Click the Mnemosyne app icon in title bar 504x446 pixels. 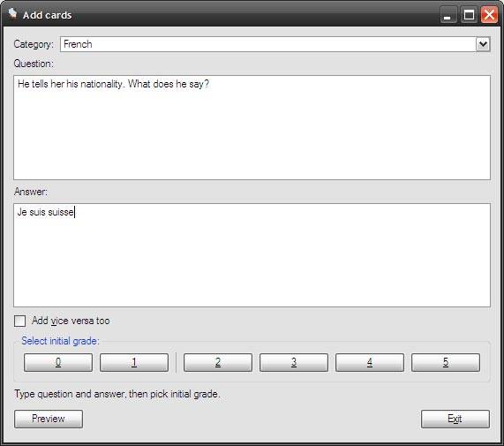(x=12, y=14)
